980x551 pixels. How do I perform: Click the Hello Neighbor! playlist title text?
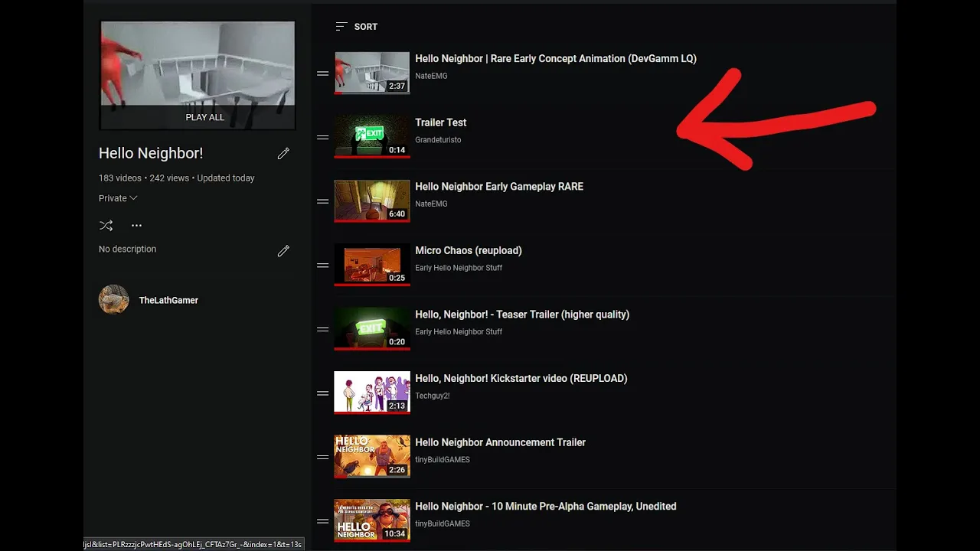pos(151,153)
